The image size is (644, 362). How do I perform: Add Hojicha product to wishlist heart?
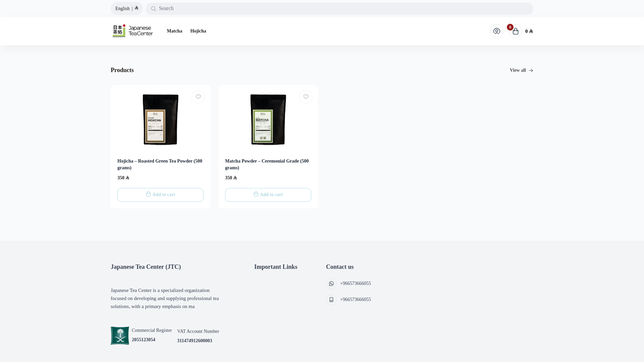tap(198, 97)
